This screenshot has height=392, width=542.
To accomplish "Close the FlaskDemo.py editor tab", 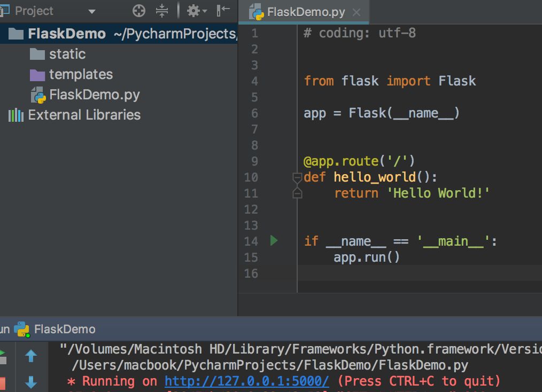I will pyautogui.click(x=357, y=12).
